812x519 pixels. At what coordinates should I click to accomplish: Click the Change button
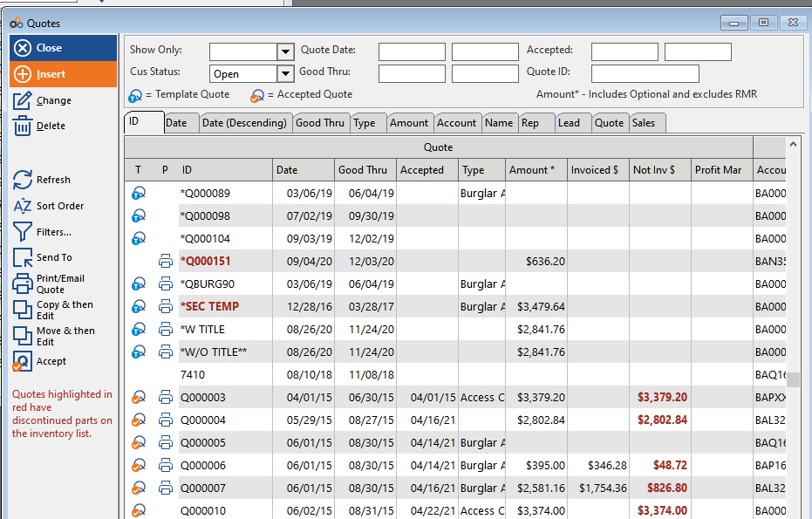pyautogui.click(x=53, y=100)
